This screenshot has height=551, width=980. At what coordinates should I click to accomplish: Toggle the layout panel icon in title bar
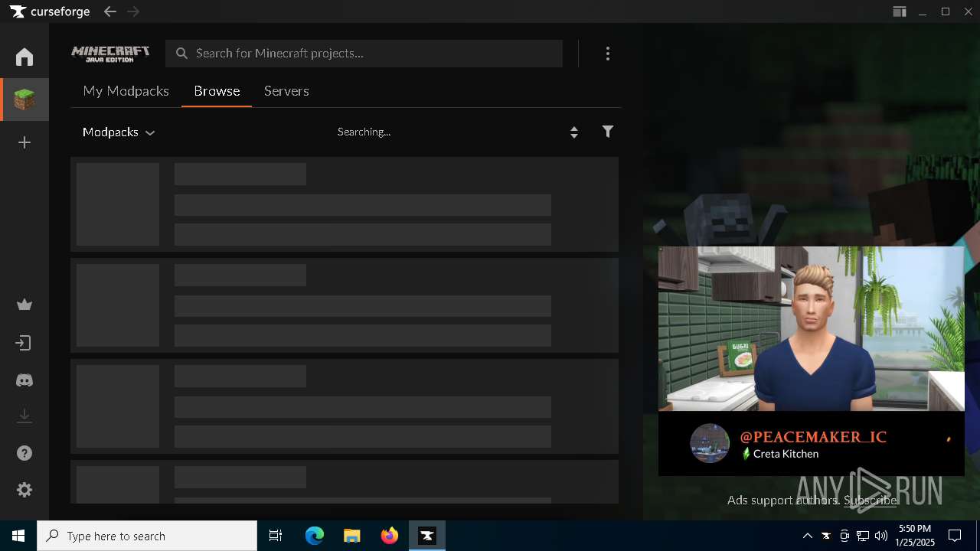(900, 11)
